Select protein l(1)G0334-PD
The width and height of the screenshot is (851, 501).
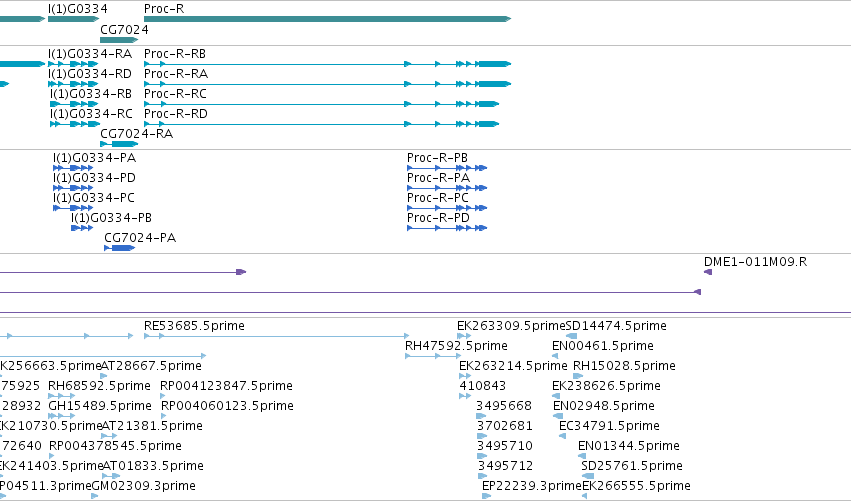73,188
